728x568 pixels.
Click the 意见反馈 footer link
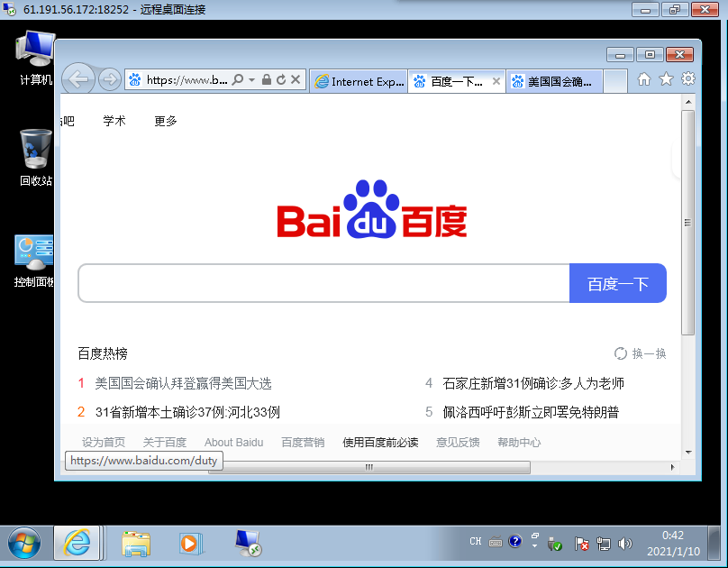[459, 443]
